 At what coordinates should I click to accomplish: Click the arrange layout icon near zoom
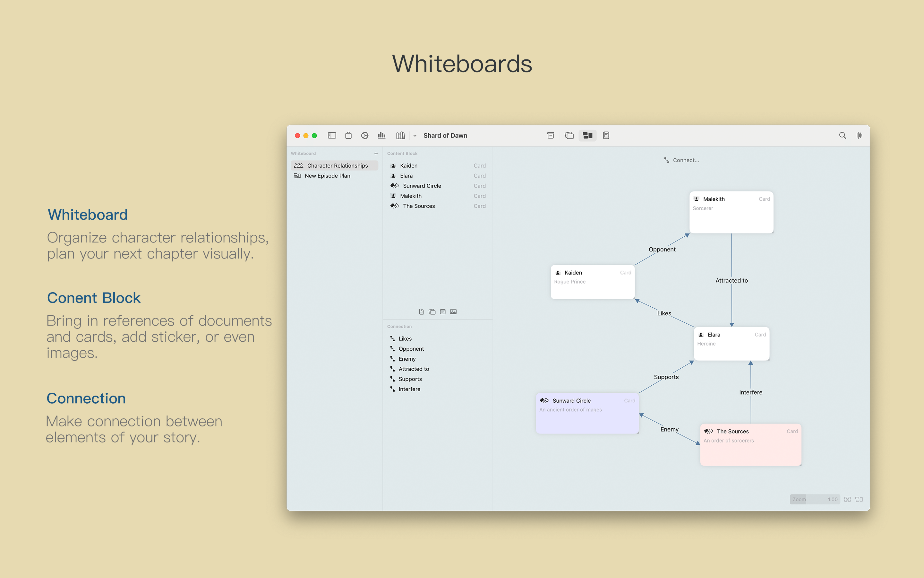click(859, 499)
